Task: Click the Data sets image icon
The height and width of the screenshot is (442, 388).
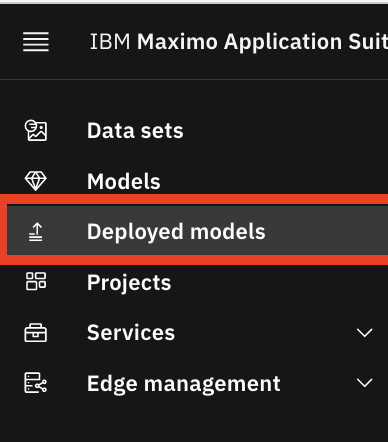Action: pyautogui.click(x=36, y=130)
